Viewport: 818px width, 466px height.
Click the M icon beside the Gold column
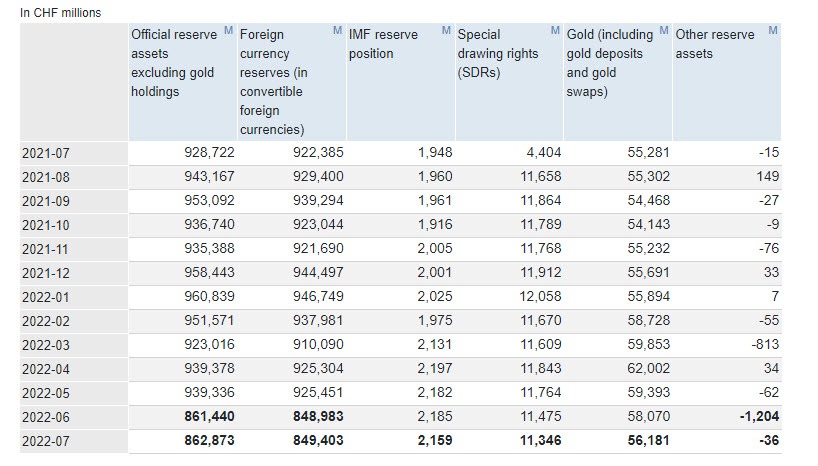tap(664, 30)
